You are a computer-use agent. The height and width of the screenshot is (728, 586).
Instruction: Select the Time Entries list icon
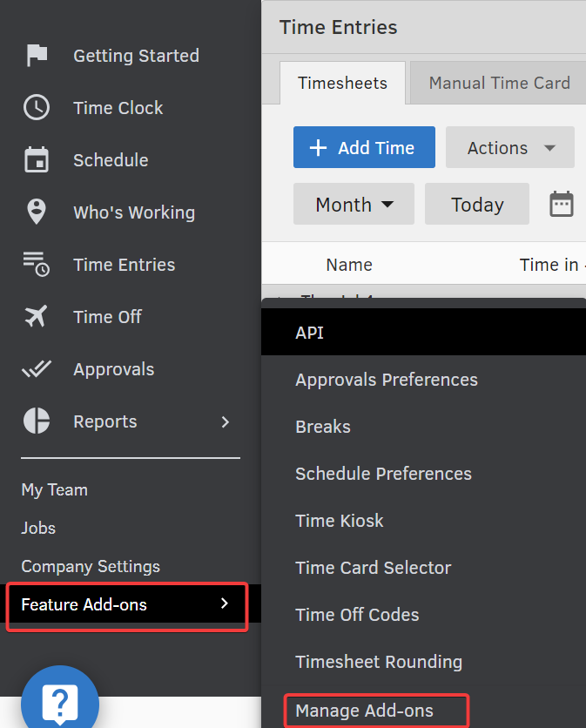(37, 265)
